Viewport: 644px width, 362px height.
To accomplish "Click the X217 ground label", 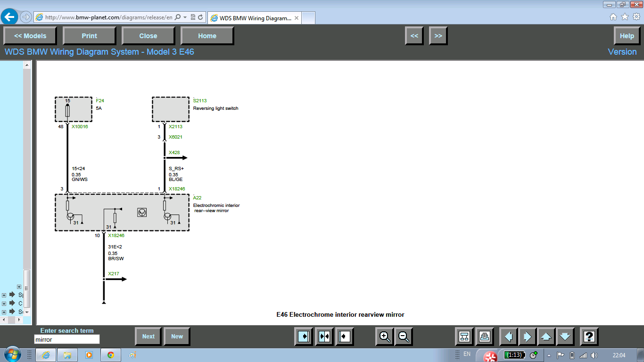I will 113,274.
